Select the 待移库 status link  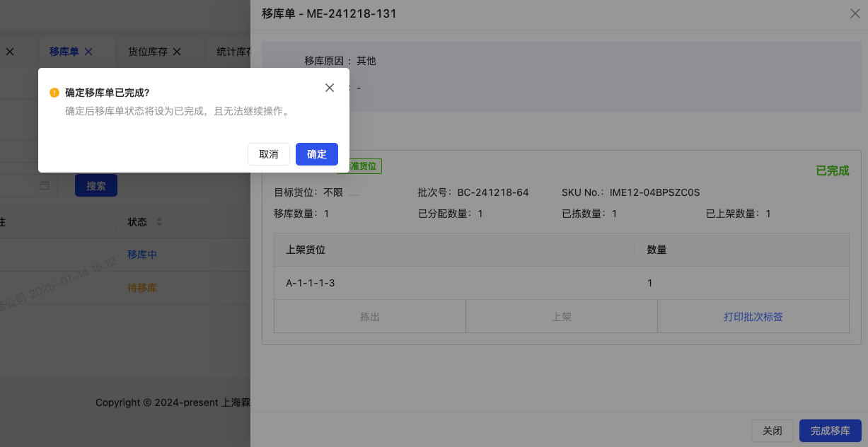(141, 288)
